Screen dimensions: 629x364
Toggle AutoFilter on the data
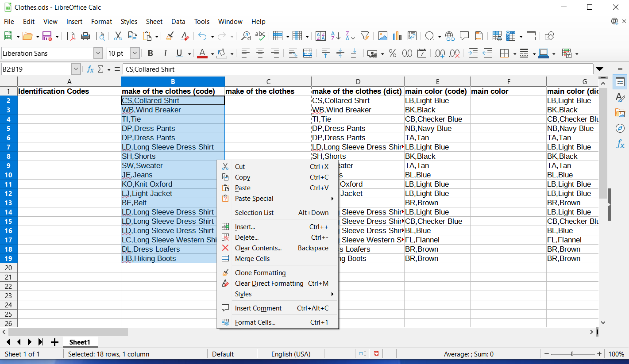point(365,36)
